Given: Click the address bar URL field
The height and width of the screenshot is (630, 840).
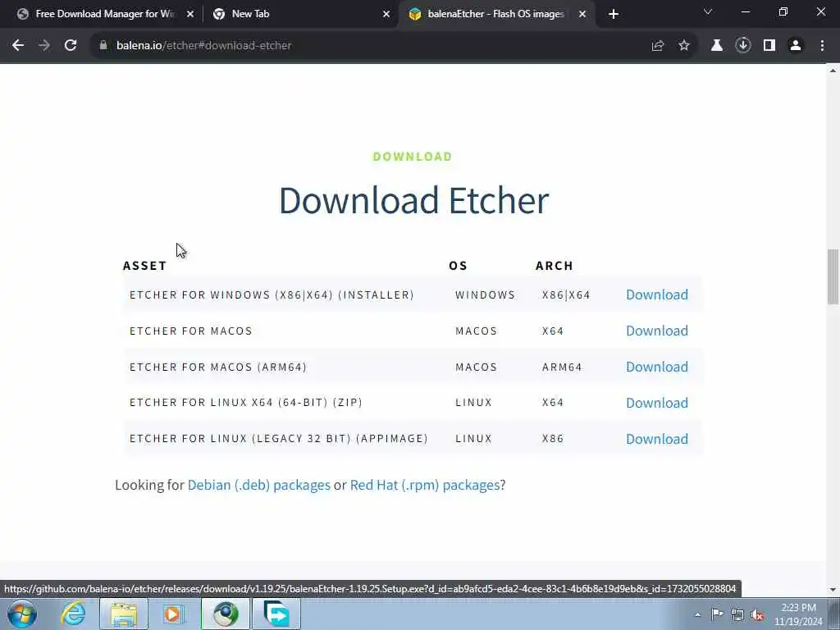Looking at the screenshot, I should point(375,46).
